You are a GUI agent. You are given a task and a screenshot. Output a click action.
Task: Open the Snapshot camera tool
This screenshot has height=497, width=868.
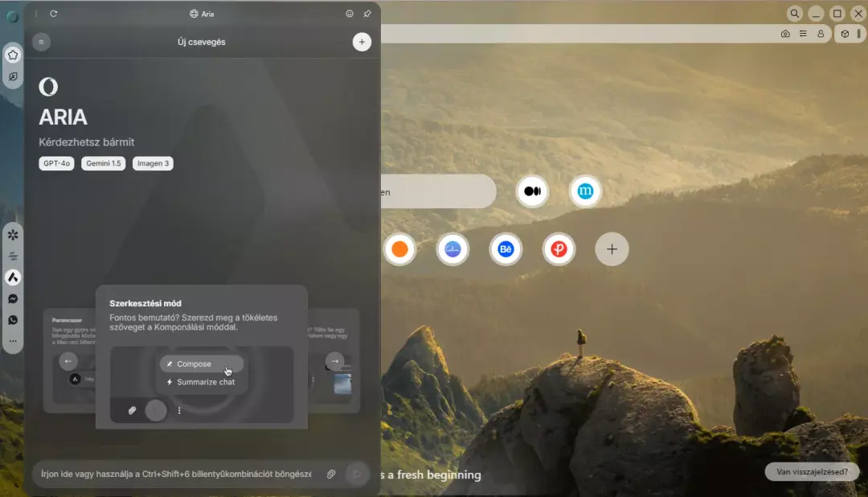785,34
